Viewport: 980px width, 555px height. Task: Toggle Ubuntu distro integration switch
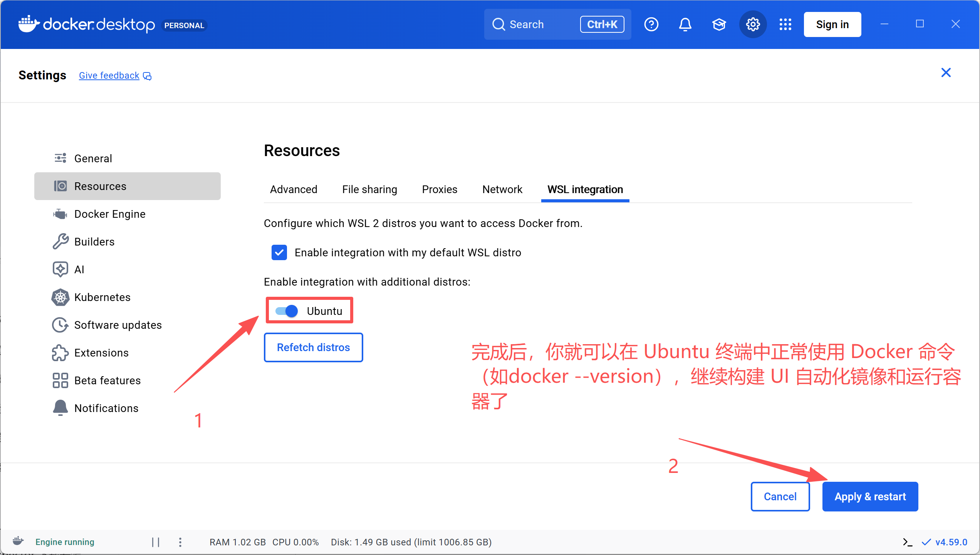(x=287, y=311)
